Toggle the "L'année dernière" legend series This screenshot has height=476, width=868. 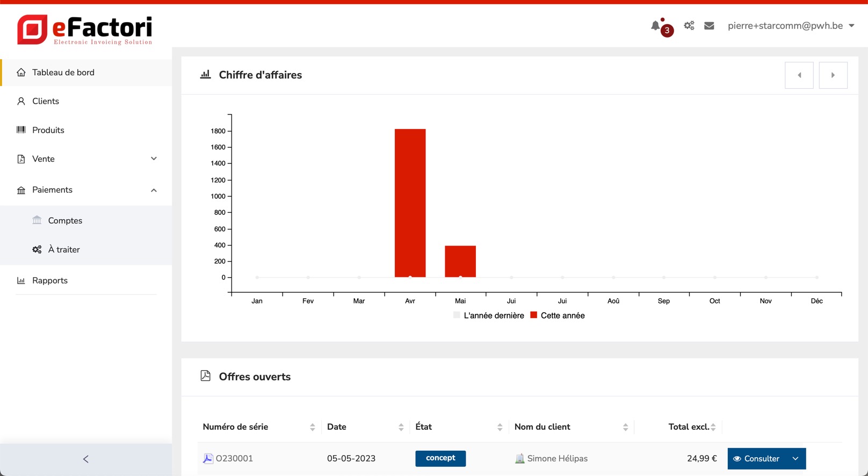click(489, 315)
